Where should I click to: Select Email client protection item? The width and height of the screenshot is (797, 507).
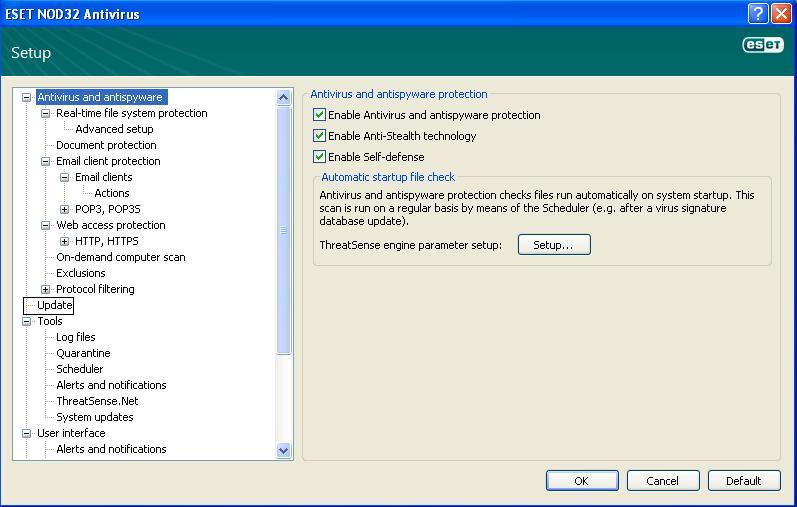108,161
